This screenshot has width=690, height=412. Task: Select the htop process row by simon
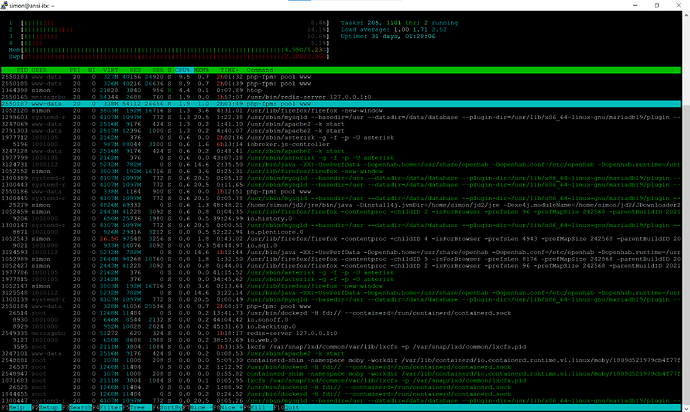341,90
